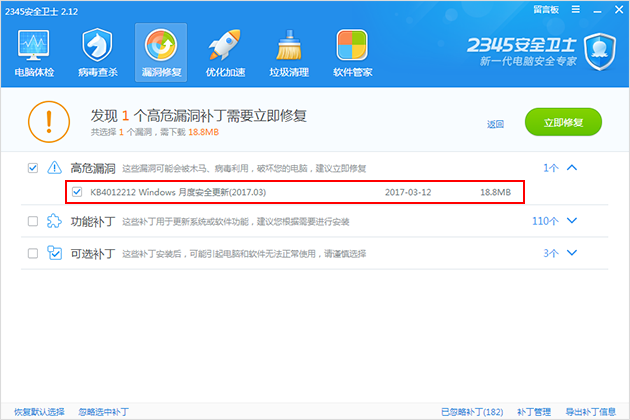This screenshot has height=420, width=630.
Task: Open 已忽略补丁(182) list
Action: point(472,412)
